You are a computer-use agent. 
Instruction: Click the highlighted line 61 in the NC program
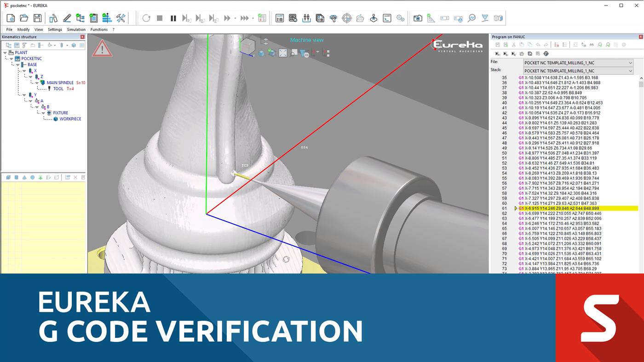coord(575,208)
